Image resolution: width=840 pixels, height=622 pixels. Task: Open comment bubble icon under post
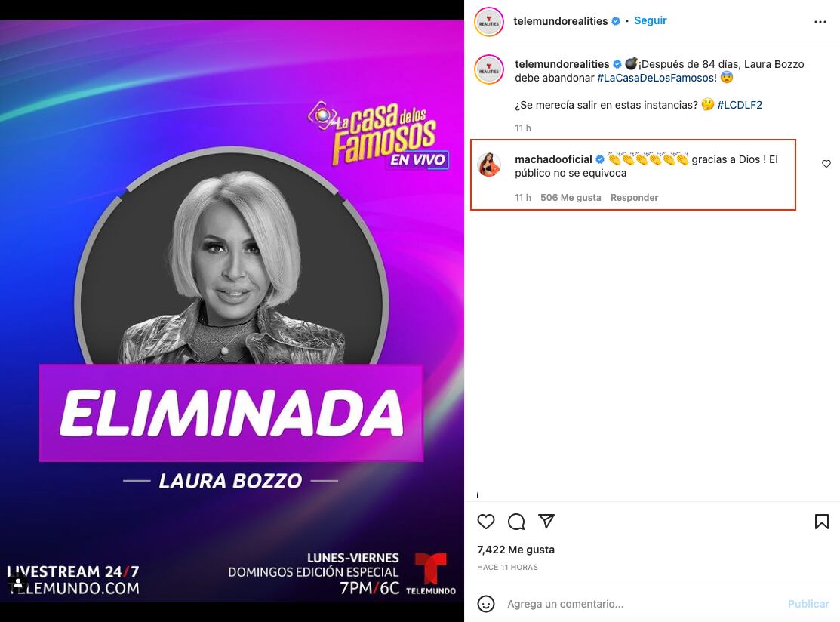click(x=516, y=522)
